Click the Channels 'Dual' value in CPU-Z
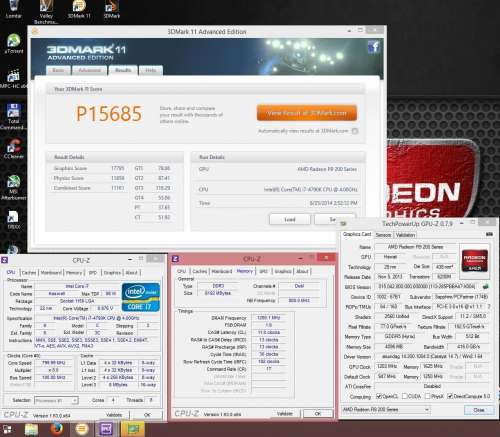Screen dimensions: 500x437 click(299, 286)
